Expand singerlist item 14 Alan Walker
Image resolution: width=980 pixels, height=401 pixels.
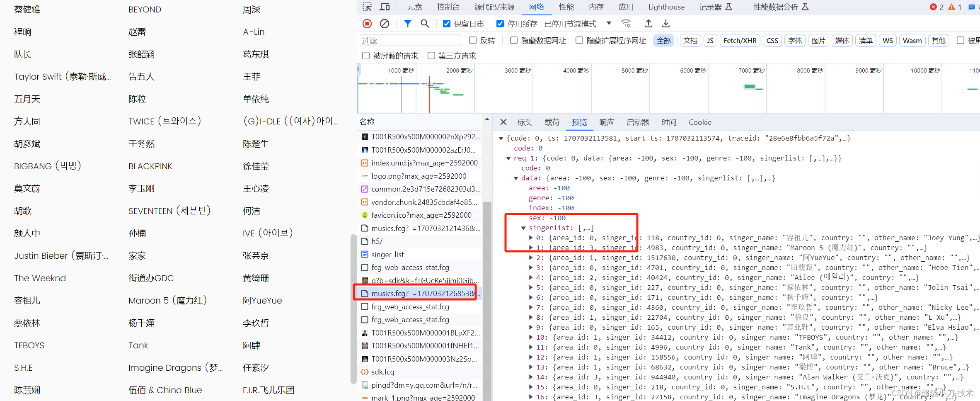click(531, 377)
